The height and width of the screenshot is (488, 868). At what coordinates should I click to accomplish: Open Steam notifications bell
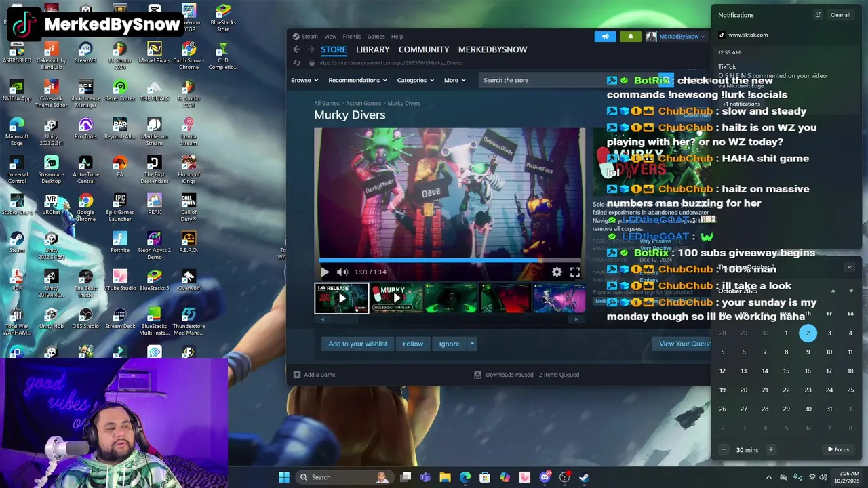pyautogui.click(x=630, y=37)
